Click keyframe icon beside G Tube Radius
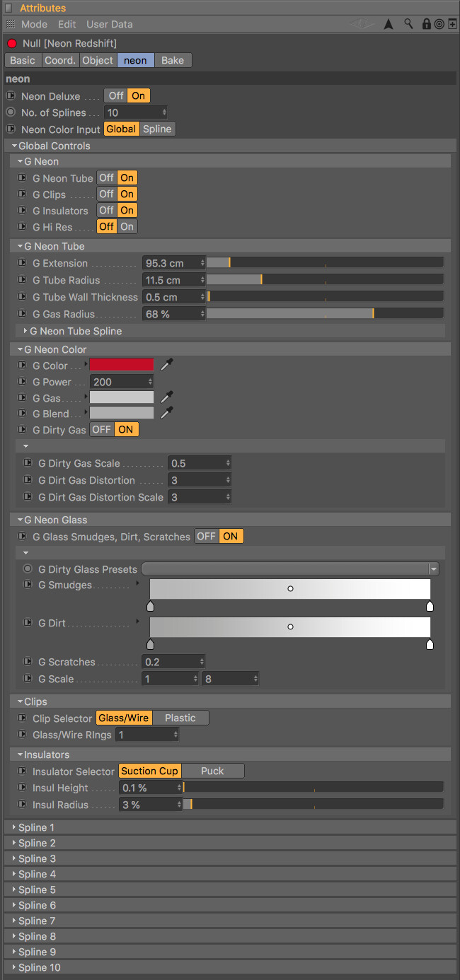The width and height of the screenshot is (460, 980). (x=22, y=279)
